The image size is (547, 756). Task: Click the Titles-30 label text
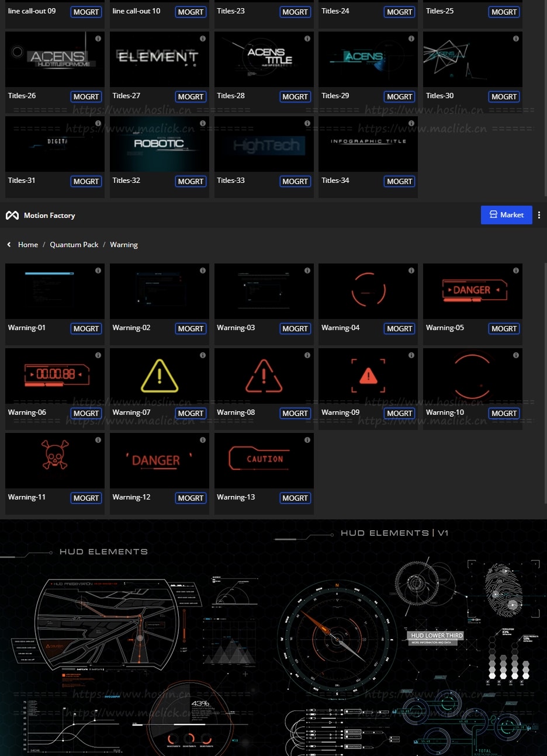(440, 96)
